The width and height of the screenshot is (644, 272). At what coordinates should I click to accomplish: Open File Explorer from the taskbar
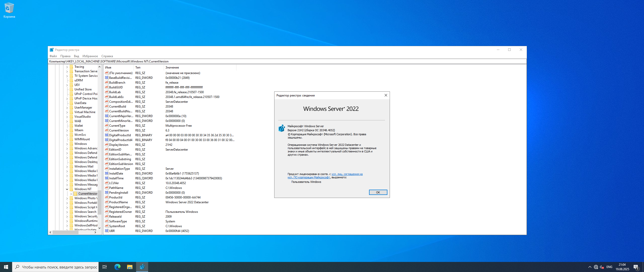click(x=130, y=267)
